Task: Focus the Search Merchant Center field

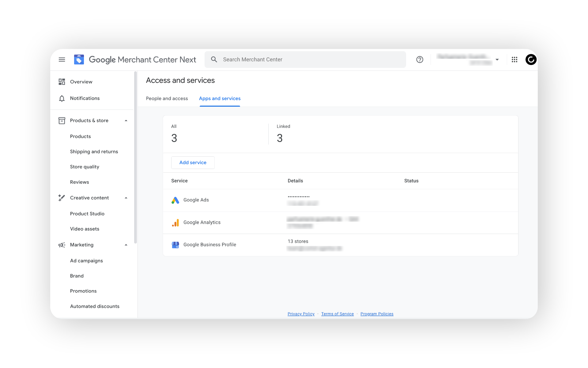Action: (x=305, y=59)
